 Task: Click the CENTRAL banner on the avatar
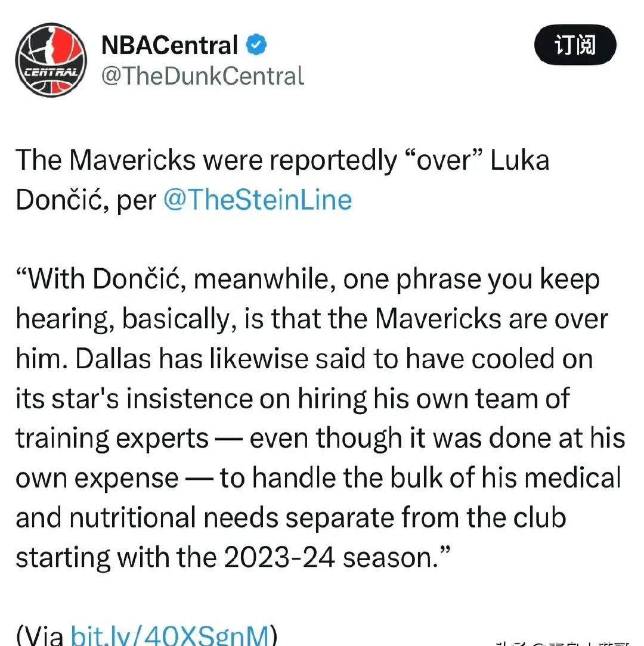[x=51, y=73]
